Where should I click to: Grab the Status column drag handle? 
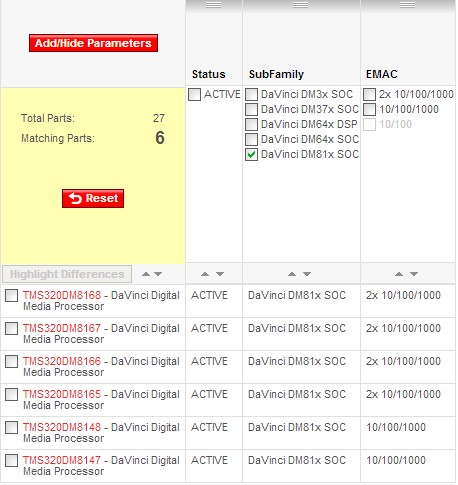[x=214, y=5]
